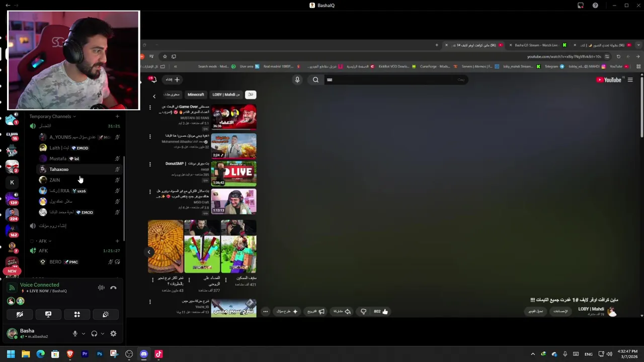Open the Discord server with 224 badge

[12, 214]
